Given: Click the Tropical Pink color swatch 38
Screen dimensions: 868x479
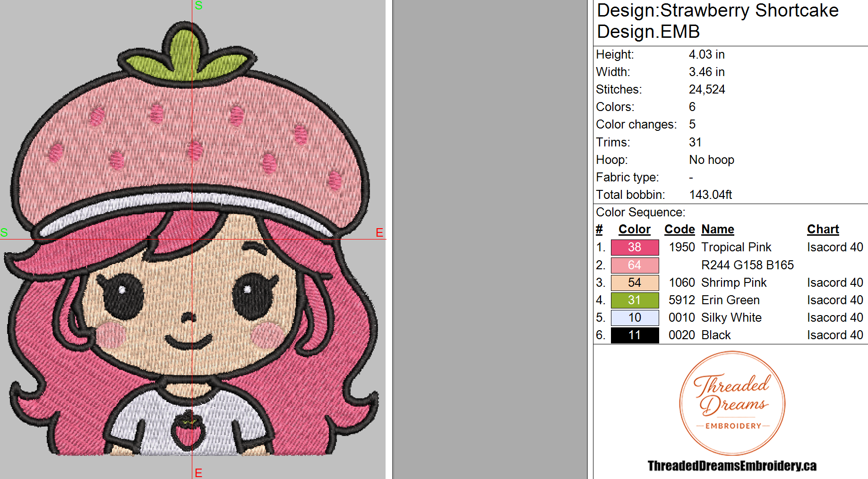Looking at the screenshot, I should coord(635,247).
